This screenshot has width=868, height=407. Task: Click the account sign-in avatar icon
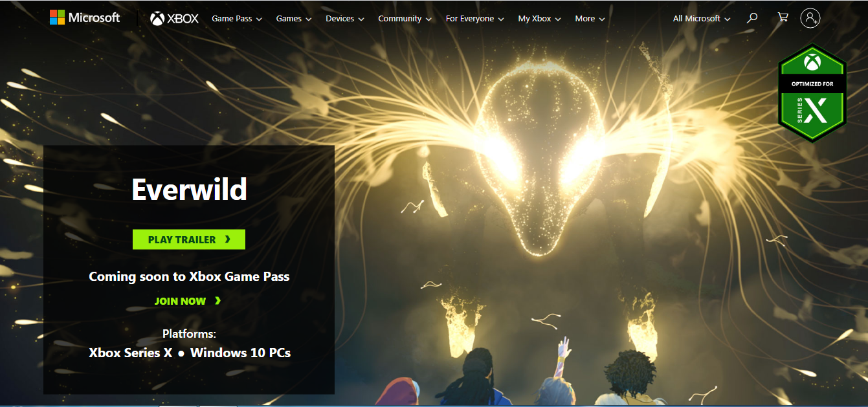click(810, 18)
